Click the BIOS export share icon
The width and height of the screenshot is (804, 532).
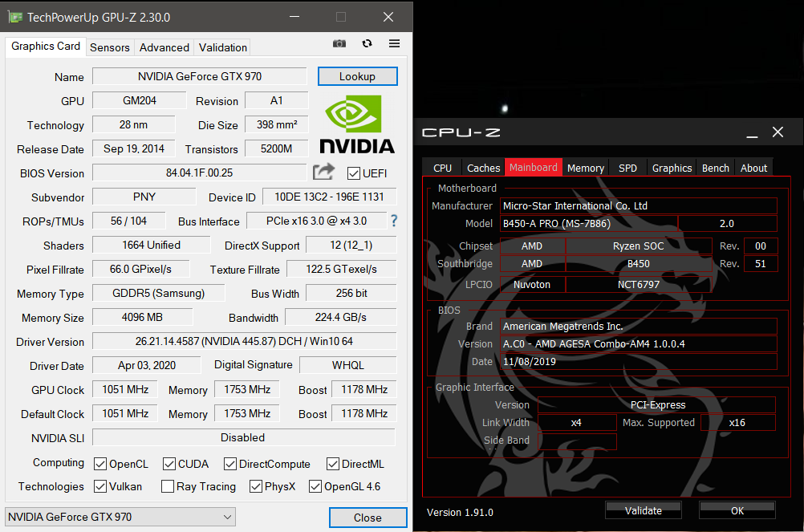323,172
